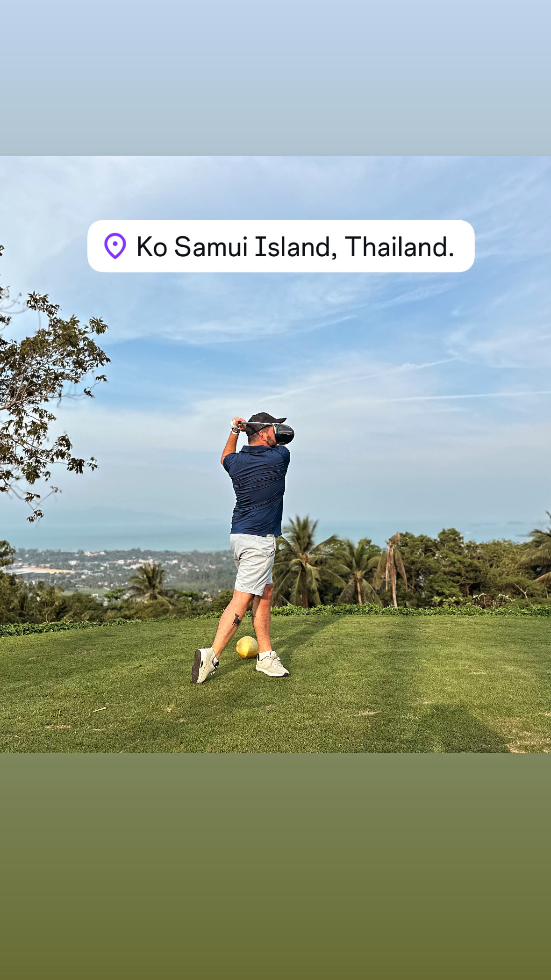Tap the purple location pin icon

(115, 246)
